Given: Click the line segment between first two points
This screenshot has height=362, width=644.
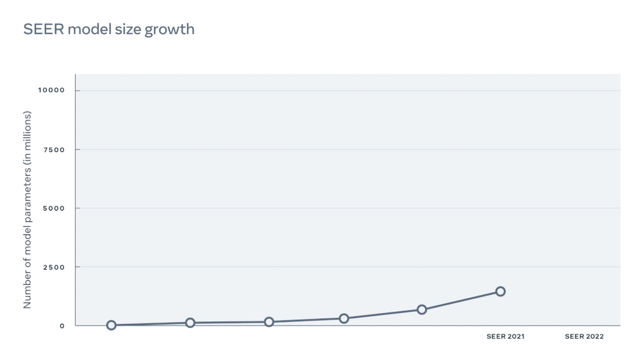Looking at the screenshot, I should point(150,324).
